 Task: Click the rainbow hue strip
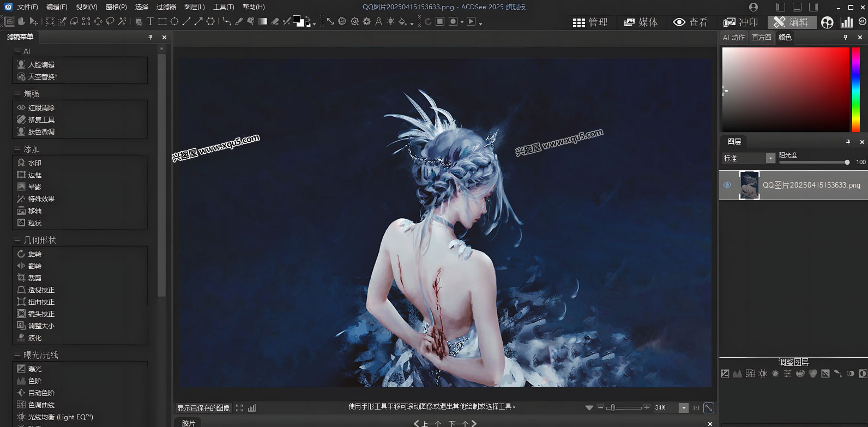pos(856,89)
